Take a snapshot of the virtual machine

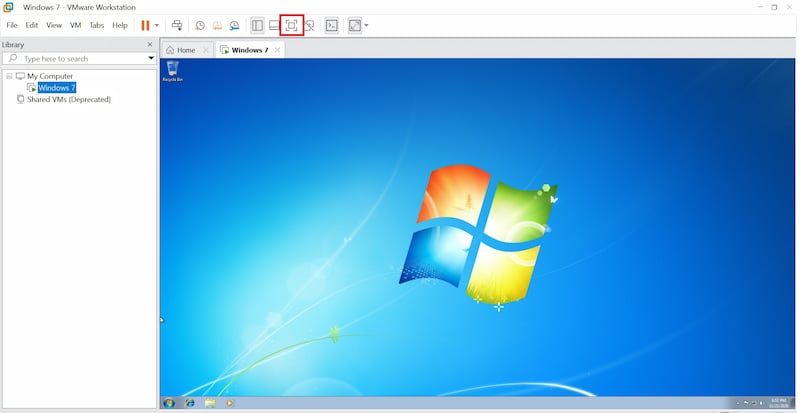point(200,25)
